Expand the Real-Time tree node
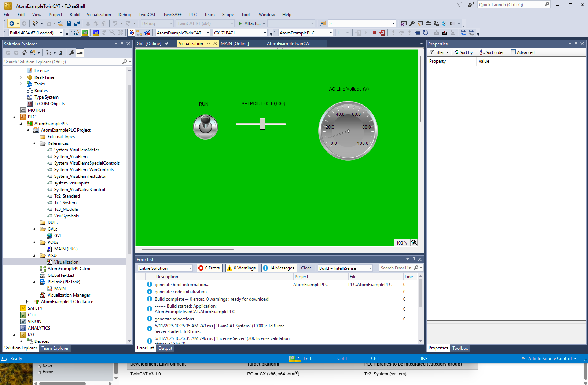The image size is (588, 385). 21,77
